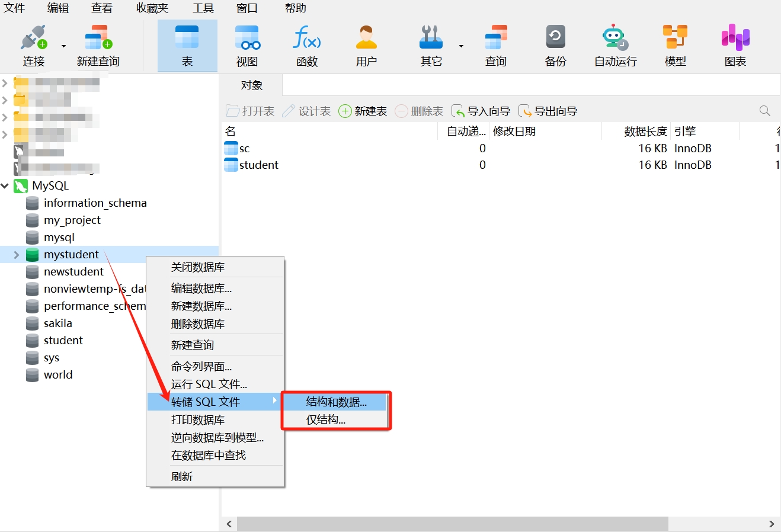This screenshot has height=532, width=781.
Task: Collapse the MySQL connection tree
Action: click(5, 186)
